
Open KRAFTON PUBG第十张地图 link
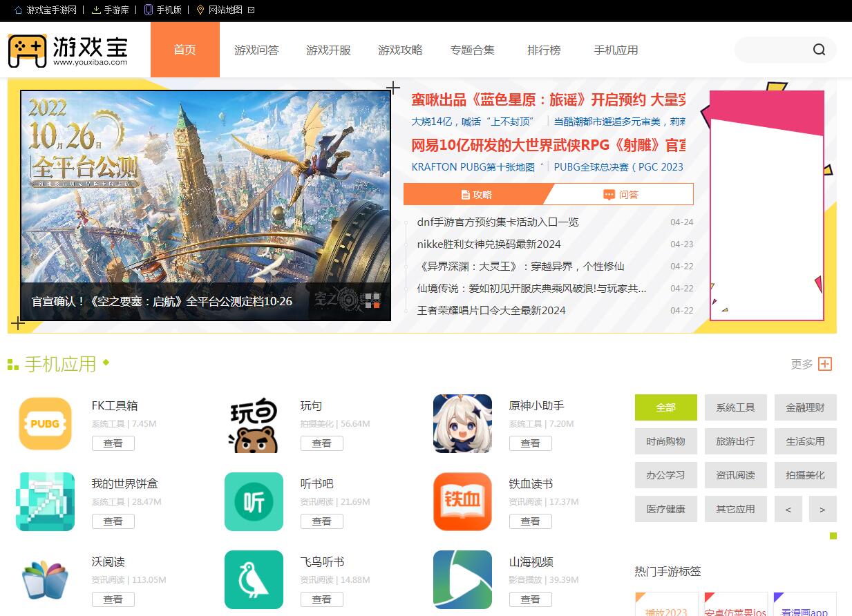(x=473, y=167)
